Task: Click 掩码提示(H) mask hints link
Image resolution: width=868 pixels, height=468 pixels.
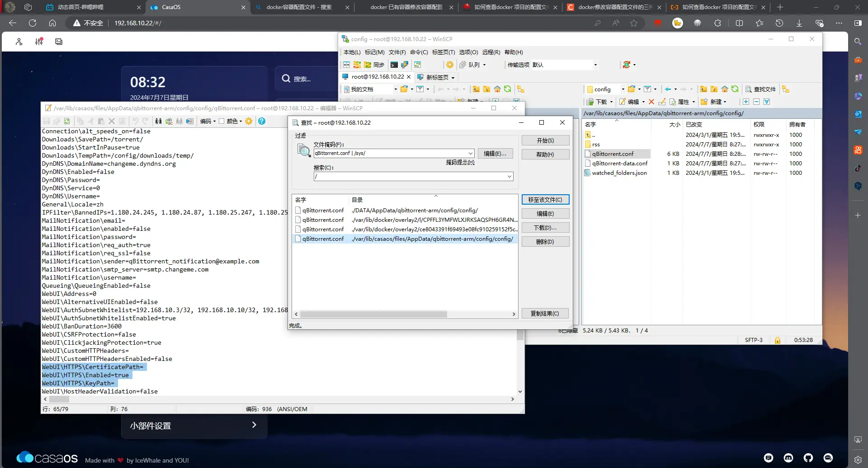Action: 460,162
